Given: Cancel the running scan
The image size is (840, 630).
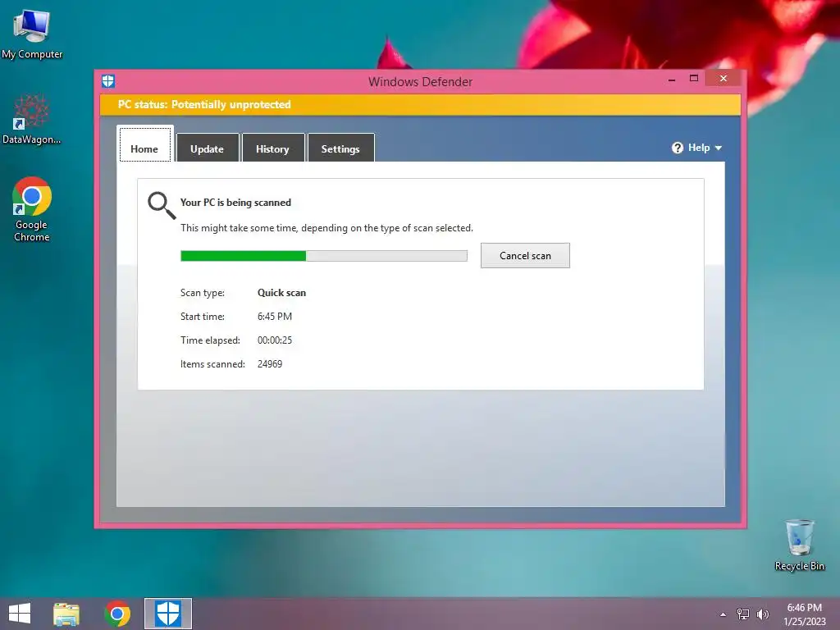Looking at the screenshot, I should (x=525, y=256).
